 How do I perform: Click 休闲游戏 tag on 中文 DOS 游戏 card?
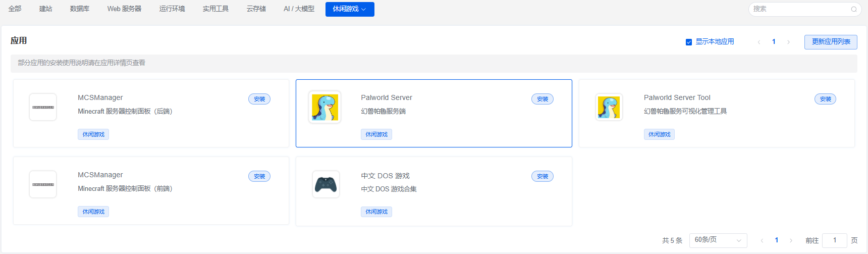pos(376,212)
